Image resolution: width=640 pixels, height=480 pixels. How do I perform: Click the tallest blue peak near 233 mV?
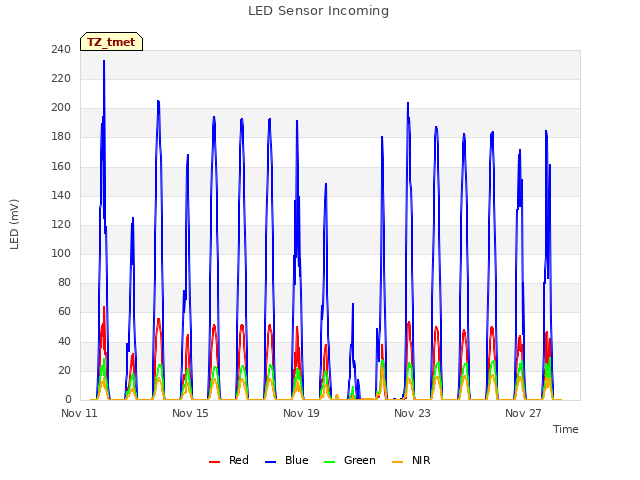click(104, 61)
